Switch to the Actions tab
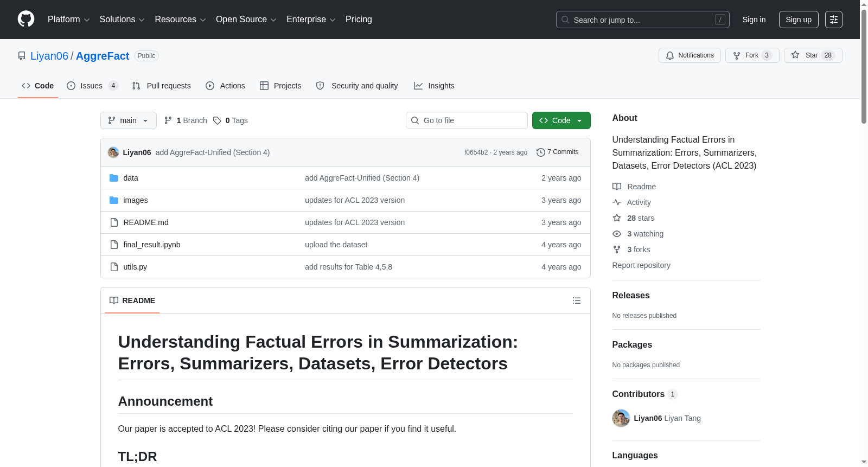This screenshot has width=868, height=467. (x=225, y=86)
